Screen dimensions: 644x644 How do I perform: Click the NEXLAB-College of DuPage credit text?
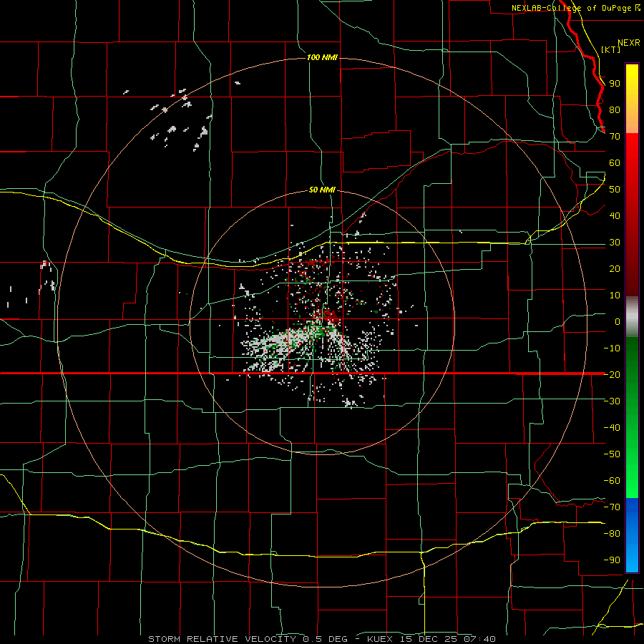(x=572, y=8)
